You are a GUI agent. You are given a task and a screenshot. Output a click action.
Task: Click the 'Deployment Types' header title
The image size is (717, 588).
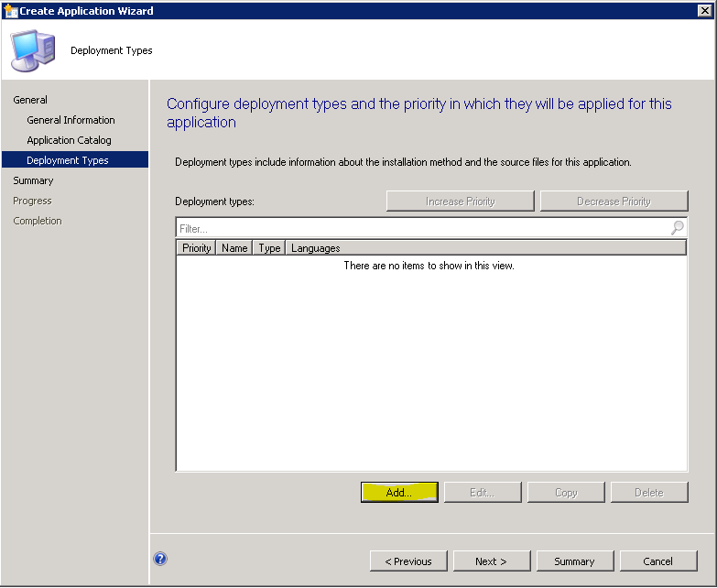112,50
